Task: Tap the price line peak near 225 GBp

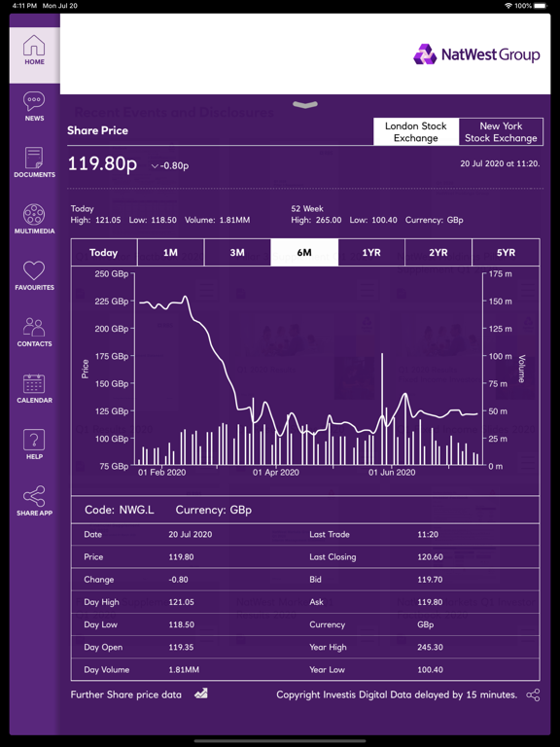Action: coord(186,298)
